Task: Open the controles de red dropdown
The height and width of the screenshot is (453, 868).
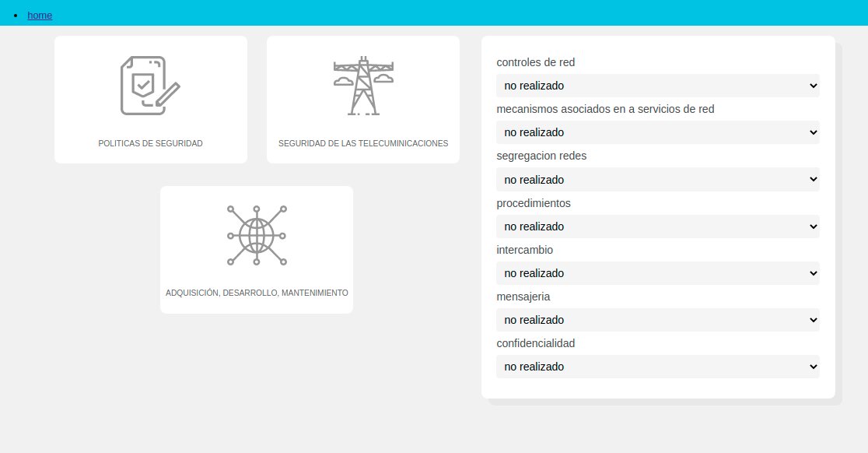Action: 657,86
